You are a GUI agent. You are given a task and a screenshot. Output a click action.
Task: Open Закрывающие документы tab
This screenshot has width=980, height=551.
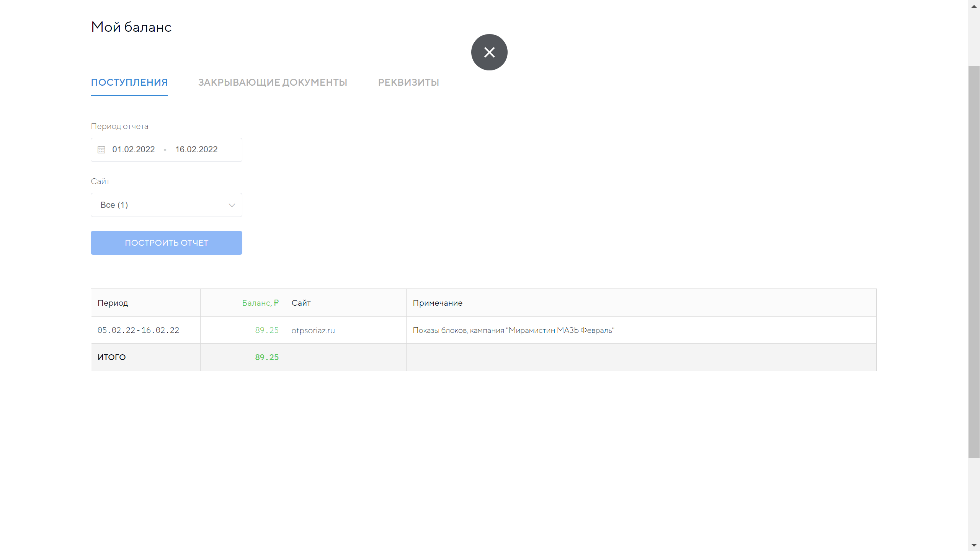(273, 82)
